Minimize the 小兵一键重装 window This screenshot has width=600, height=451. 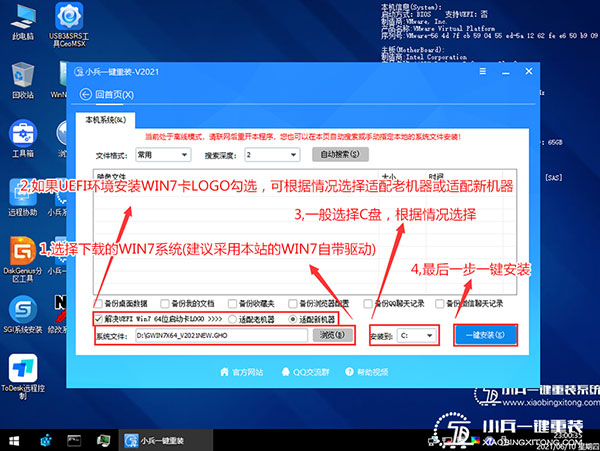click(x=506, y=72)
